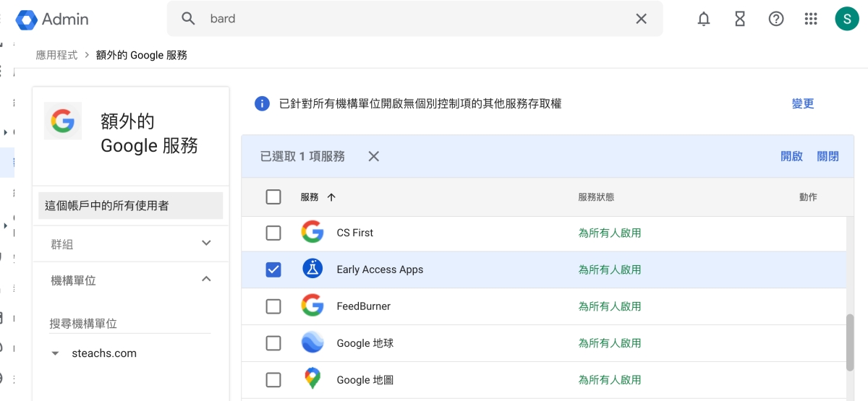Open the help question mark icon
The height and width of the screenshot is (401, 868).
point(776,19)
